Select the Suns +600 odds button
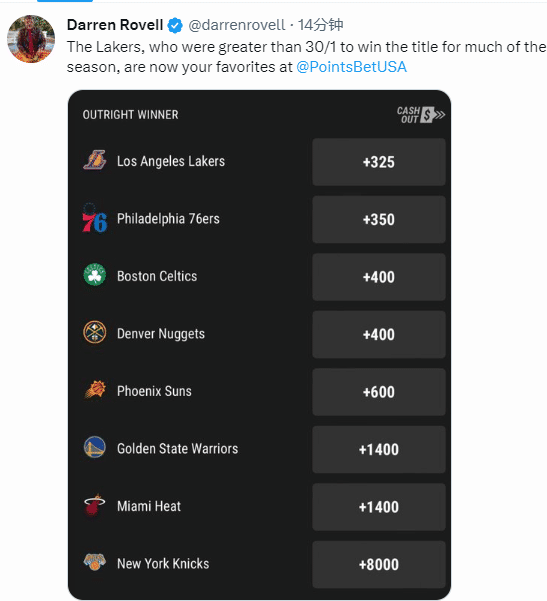This screenshot has width=547, height=601. click(x=379, y=392)
